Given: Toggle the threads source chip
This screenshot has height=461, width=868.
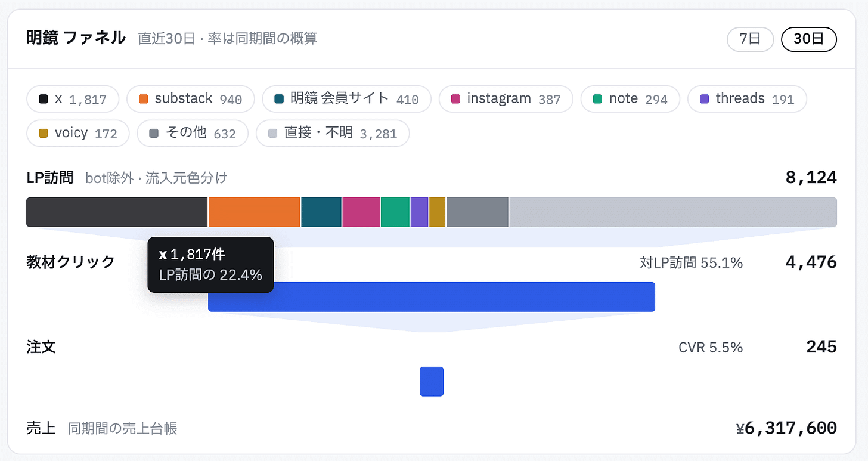Looking at the screenshot, I should (x=747, y=99).
